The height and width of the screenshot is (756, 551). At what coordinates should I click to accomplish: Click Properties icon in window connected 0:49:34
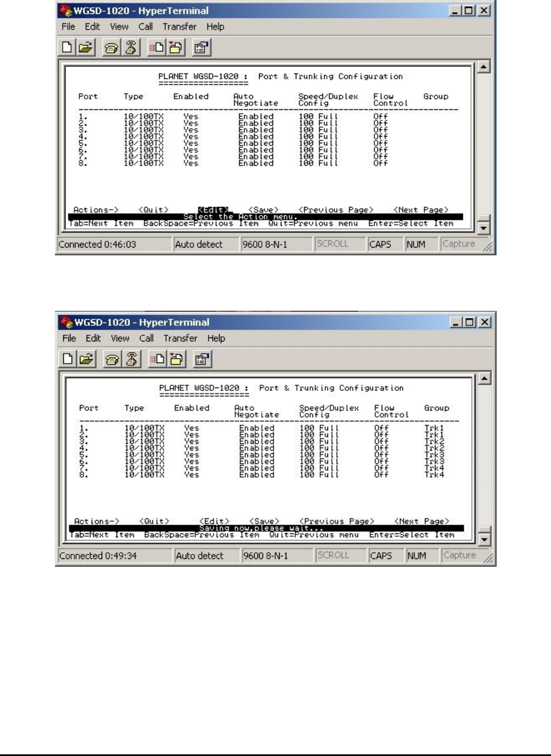tap(201, 359)
